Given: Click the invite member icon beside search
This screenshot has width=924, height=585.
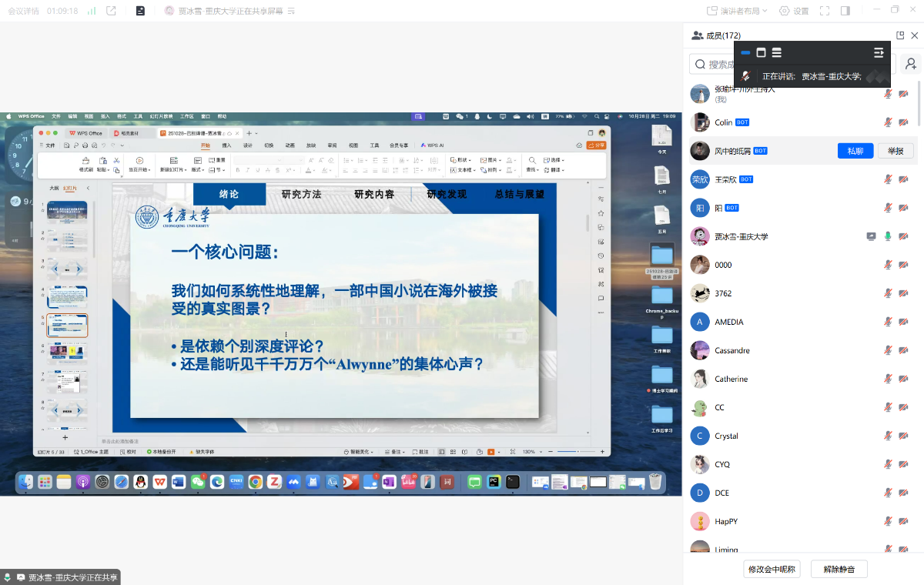Looking at the screenshot, I should tap(911, 65).
